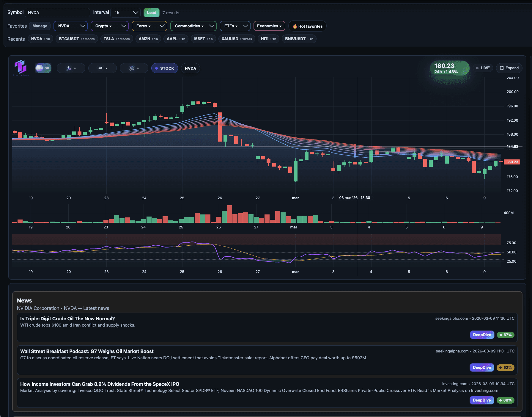The width and height of the screenshot is (532, 417).
Task: Select recent BTC/USDT 1month chip
Action: pos(77,39)
